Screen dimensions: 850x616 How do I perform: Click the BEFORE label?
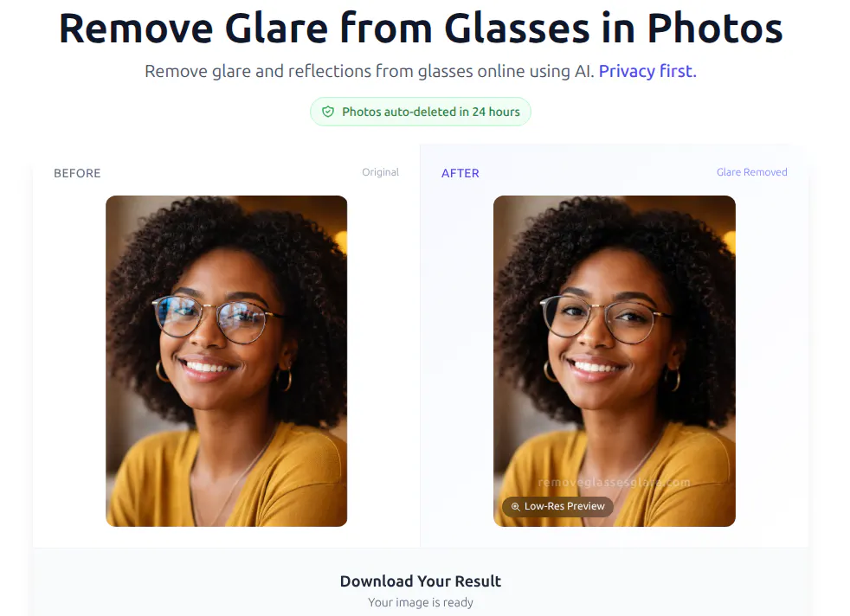(77, 173)
